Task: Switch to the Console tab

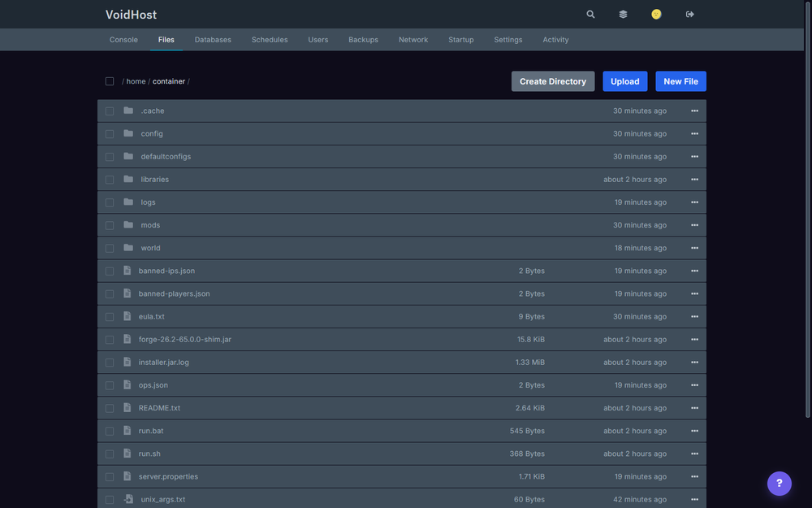Action: (123, 39)
